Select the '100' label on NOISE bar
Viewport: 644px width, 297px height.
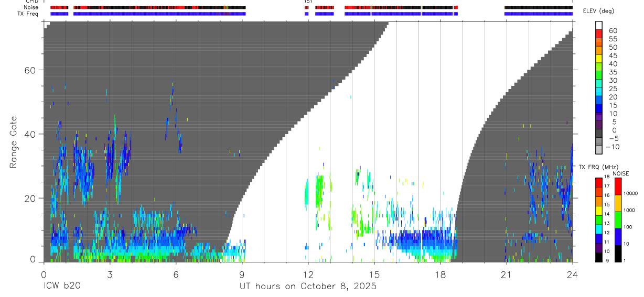pos(629,227)
